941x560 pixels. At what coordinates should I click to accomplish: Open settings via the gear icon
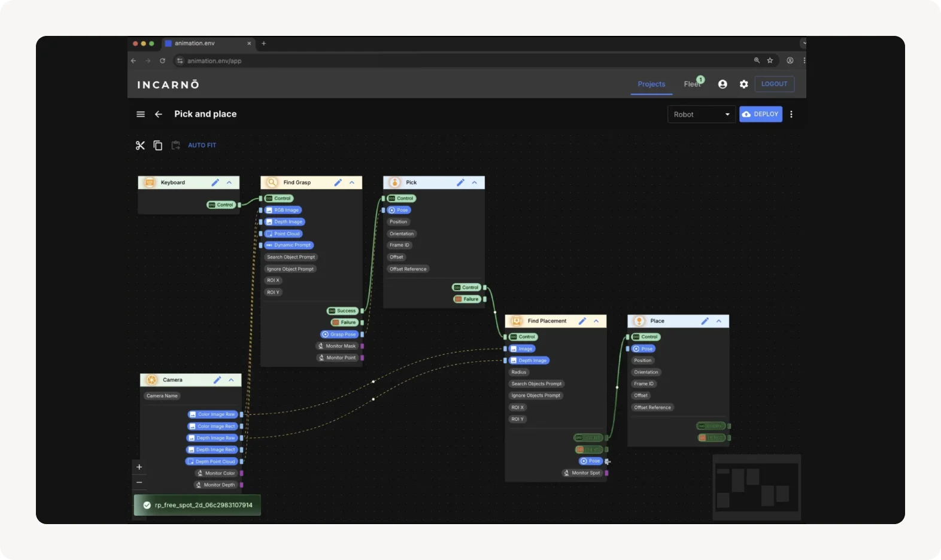tap(744, 84)
